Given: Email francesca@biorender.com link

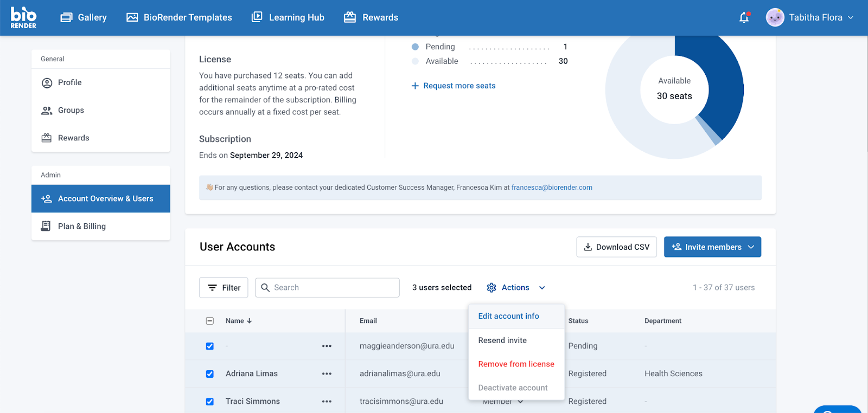Looking at the screenshot, I should [x=552, y=188].
